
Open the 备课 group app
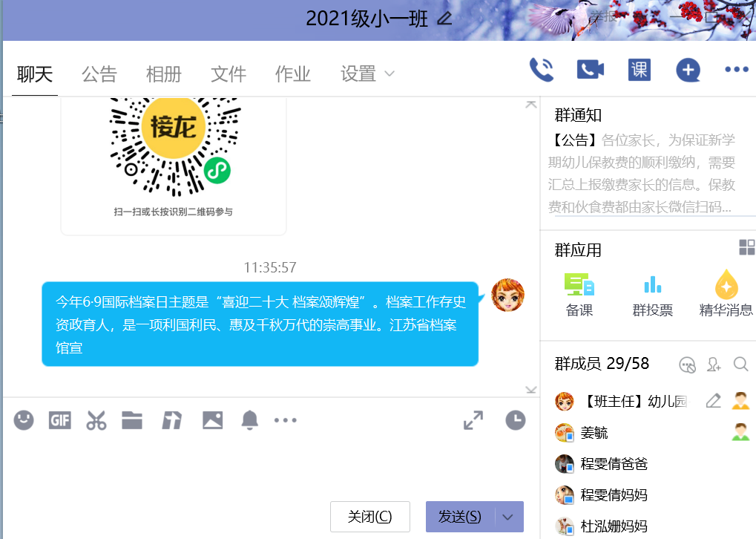point(579,295)
